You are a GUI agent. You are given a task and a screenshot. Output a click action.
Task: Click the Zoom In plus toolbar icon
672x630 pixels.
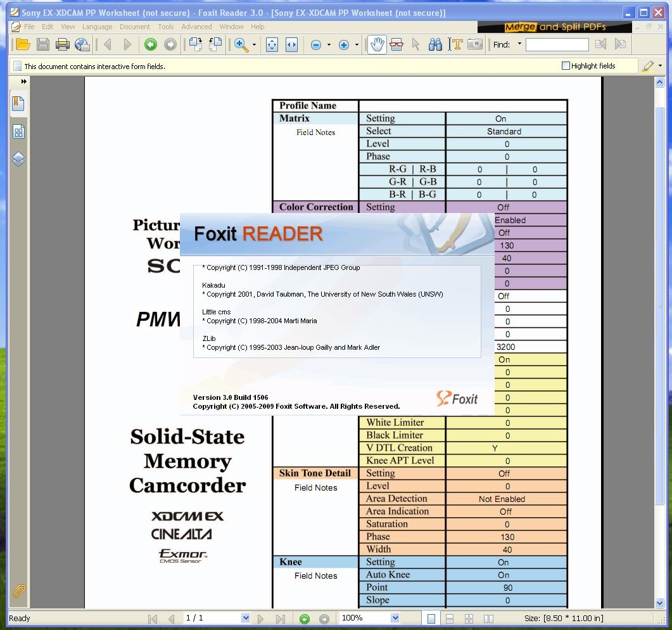coord(344,45)
